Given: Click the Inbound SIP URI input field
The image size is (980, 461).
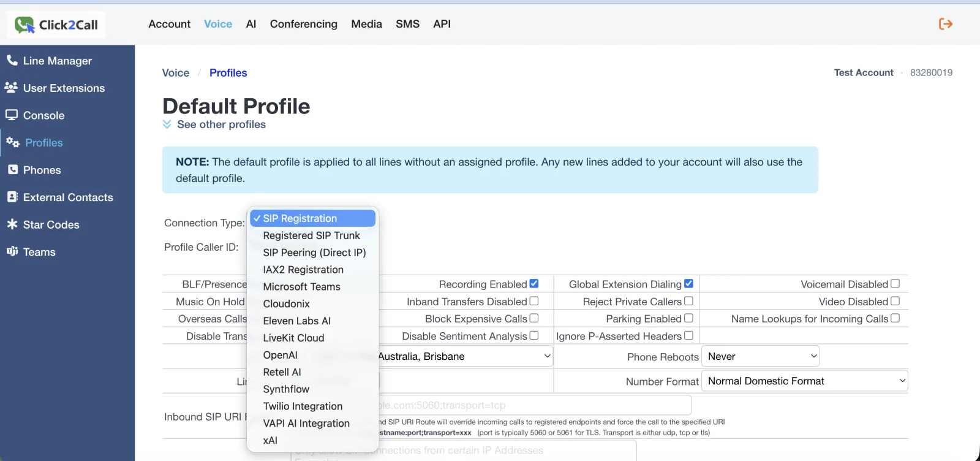Looking at the screenshot, I should (x=535, y=405).
